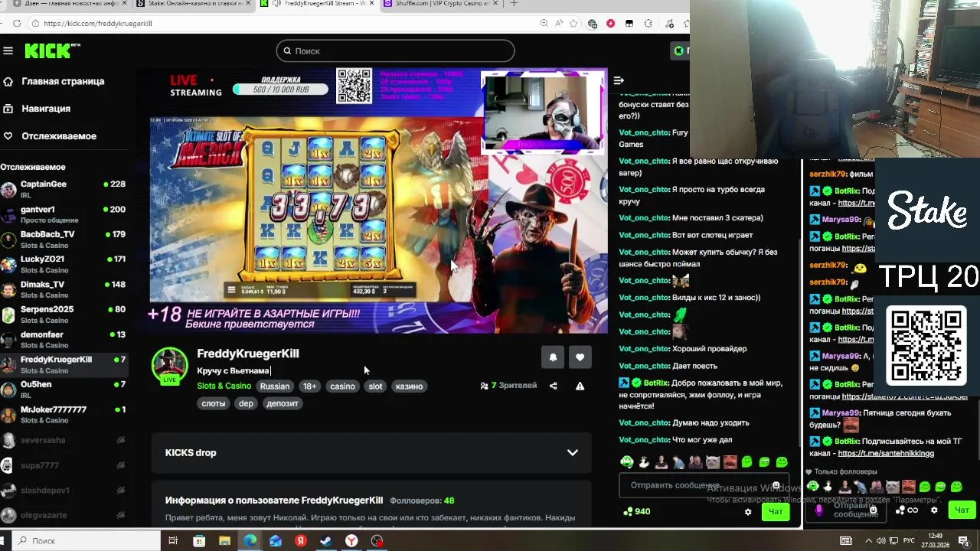Open browser zoom magnifier icon

[544, 24]
